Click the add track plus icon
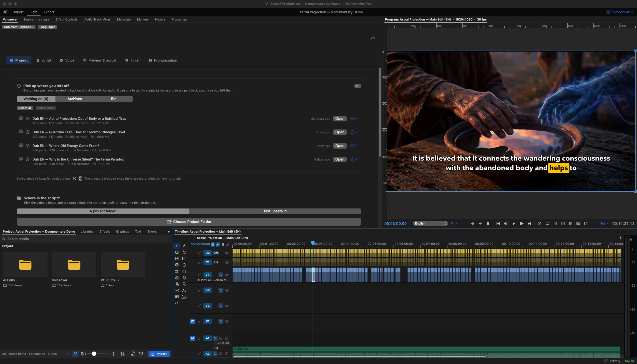The image size is (637, 364). point(621,238)
